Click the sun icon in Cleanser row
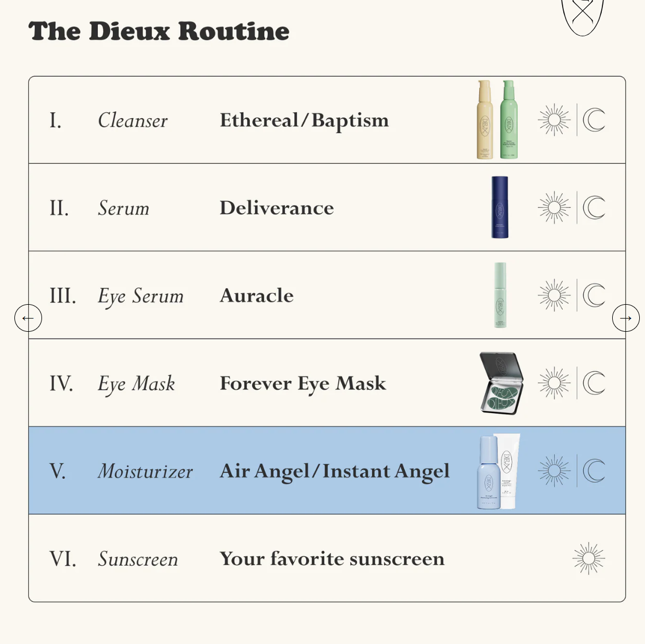This screenshot has width=645, height=644. click(x=554, y=120)
